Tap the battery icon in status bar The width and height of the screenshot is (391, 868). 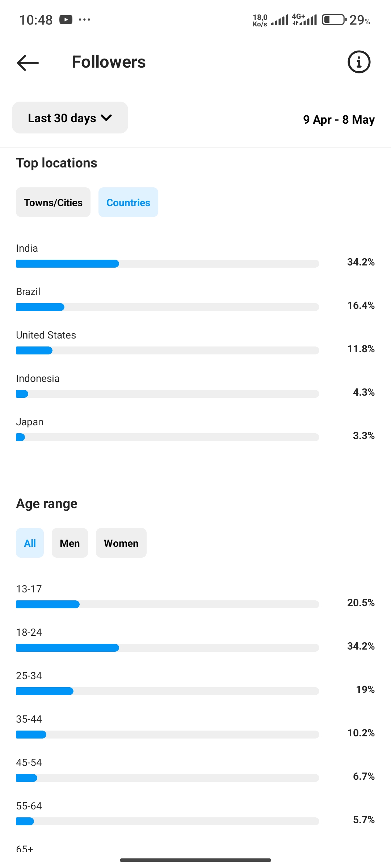(334, 20)
